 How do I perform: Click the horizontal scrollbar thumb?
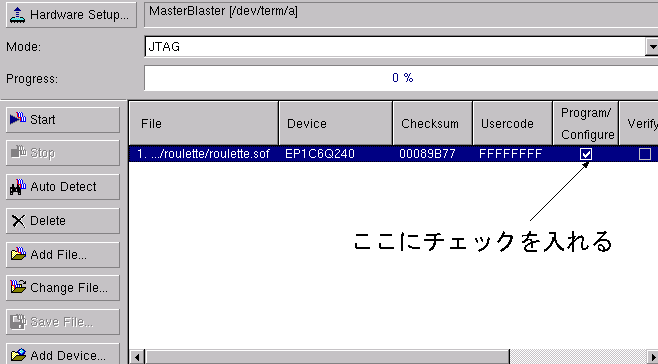click(327, 357)
